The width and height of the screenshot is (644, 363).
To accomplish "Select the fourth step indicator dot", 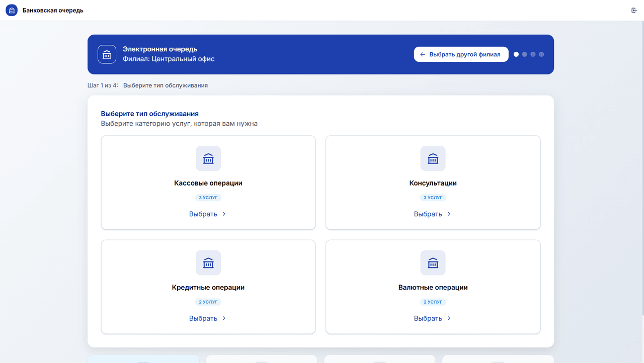I will (541, 54).
